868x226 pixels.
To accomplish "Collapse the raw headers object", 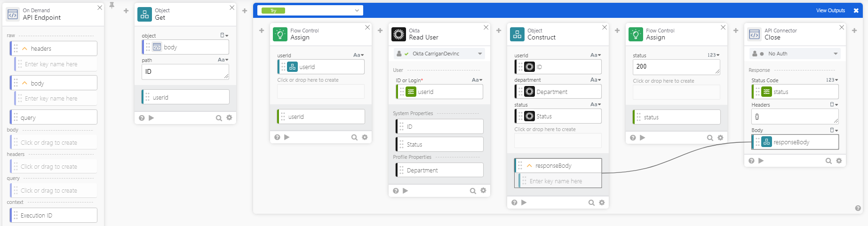I will (25, 48).
